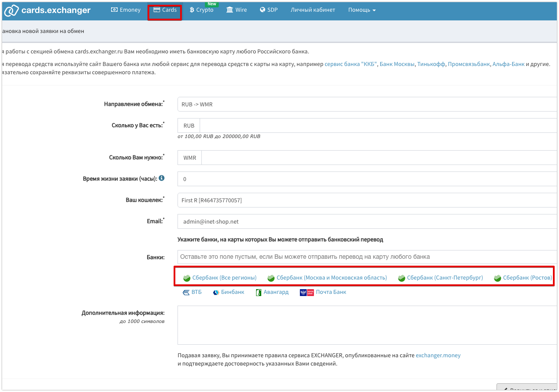
Task: Select Сбербанк (Все регионы)
Action: (220, 277)
